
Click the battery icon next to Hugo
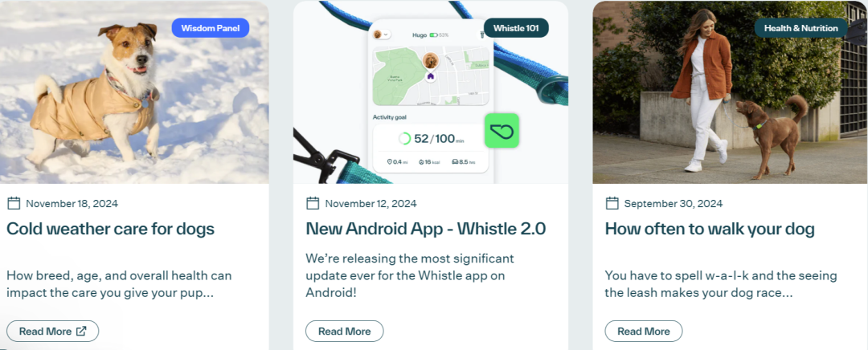click(433, 35)
